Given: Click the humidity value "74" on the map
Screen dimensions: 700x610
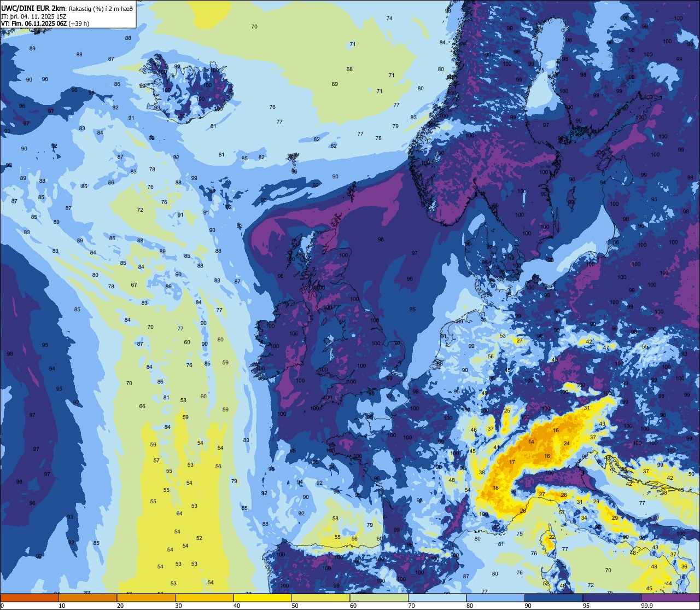Looking at the screenshot, I should click(389, 18).
